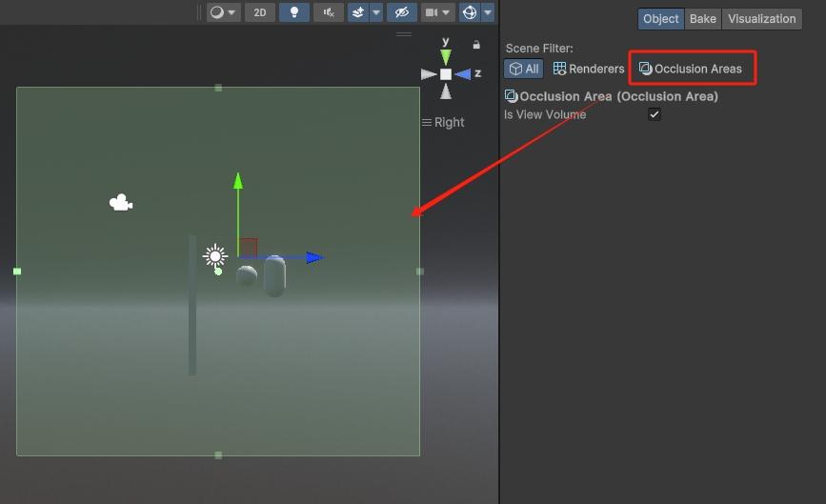Viewport: 826px width, 504px height.
Task: Click the gray bottom cone of gizmo
Action: (446, 91)
